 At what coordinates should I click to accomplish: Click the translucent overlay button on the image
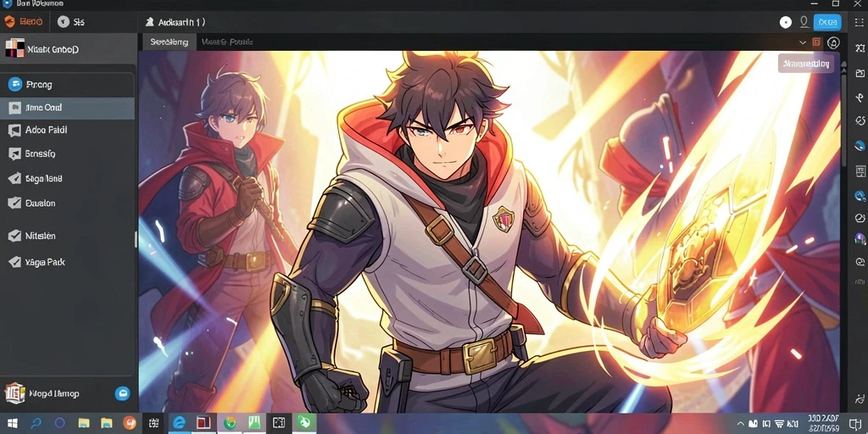pos(805,64)
